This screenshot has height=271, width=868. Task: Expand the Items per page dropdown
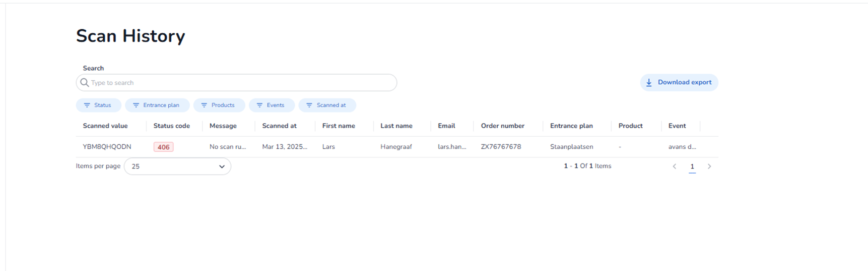point(177,167)
